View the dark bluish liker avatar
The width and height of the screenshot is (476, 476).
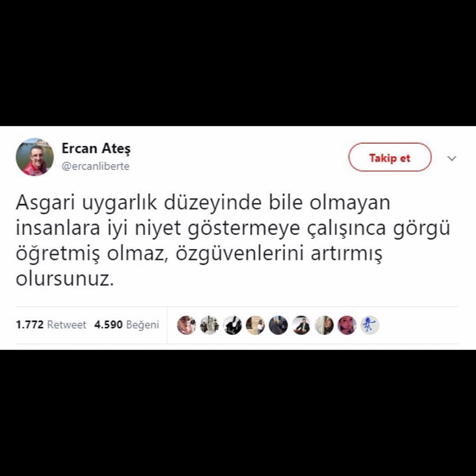point(278,325)
